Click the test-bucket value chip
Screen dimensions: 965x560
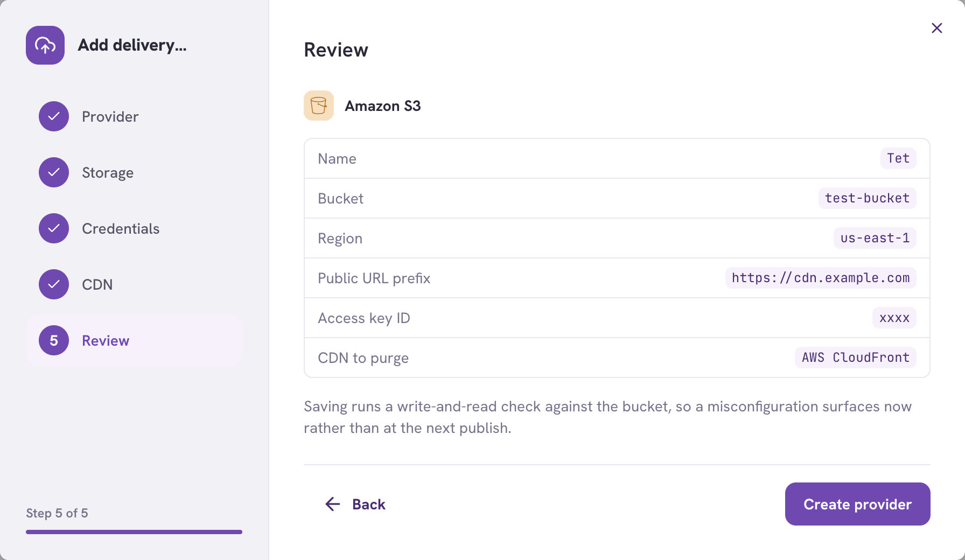[x=867, y=198]
